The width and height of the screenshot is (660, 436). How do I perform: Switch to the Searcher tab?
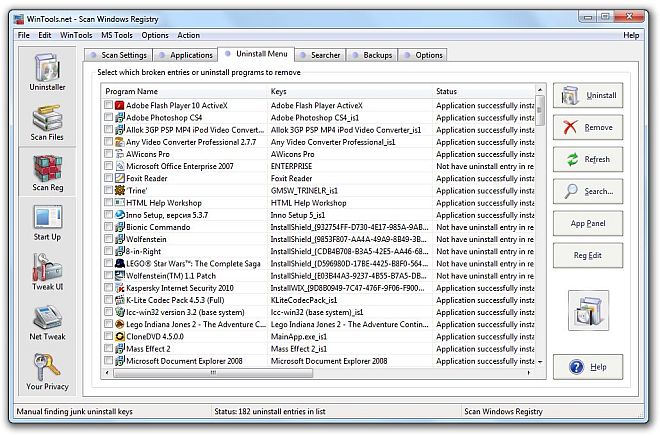point(320,55)
